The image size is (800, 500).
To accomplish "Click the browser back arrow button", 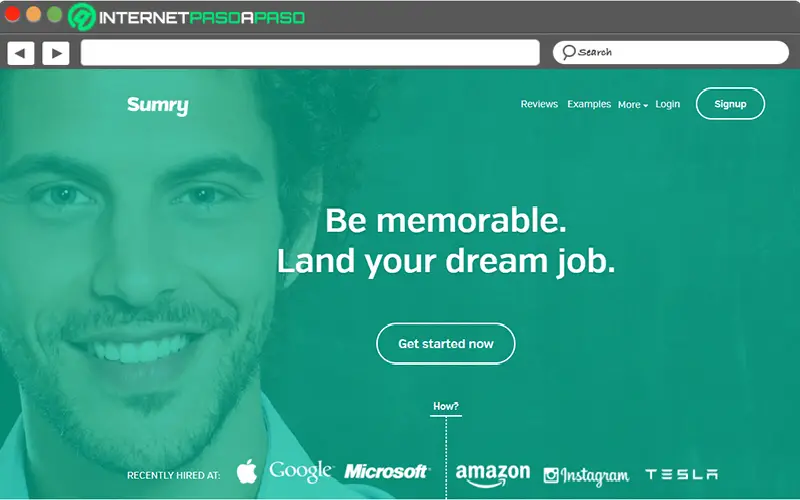I will (20, 53).
